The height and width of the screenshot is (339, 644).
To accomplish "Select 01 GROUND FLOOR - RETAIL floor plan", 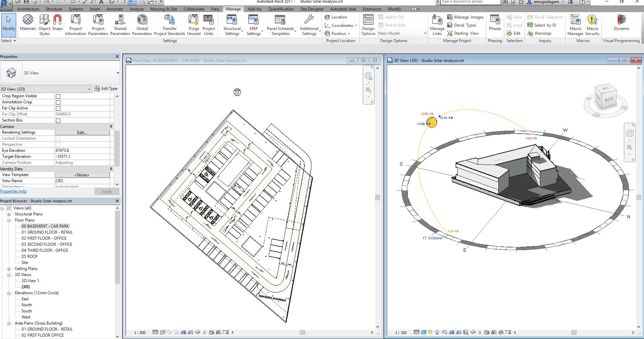I will [47, 232].
